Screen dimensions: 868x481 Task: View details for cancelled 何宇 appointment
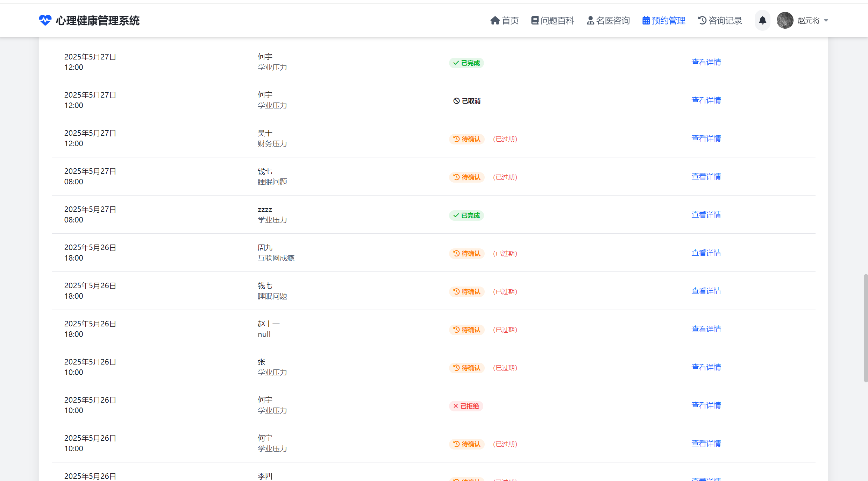(x=706, y=100)
